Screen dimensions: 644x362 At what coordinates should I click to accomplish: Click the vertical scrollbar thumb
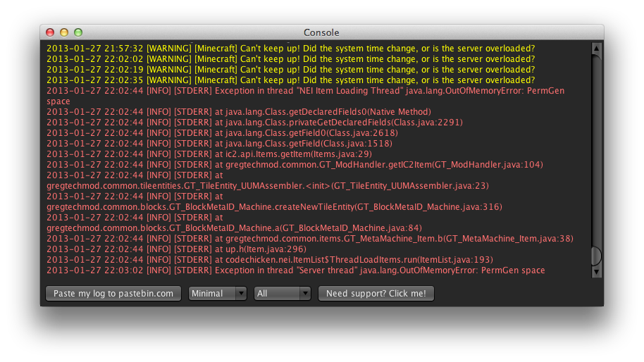coord(596,256)
